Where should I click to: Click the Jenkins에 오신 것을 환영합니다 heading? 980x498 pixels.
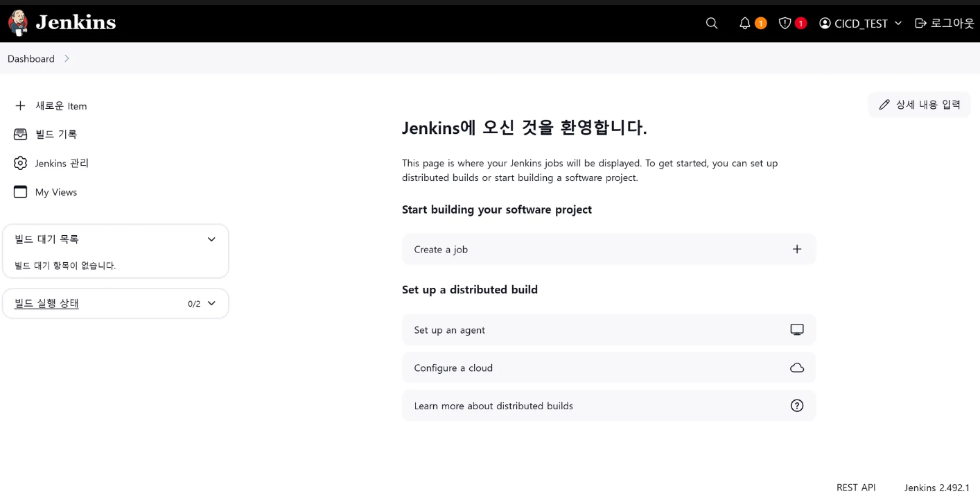tap(525, 128)
